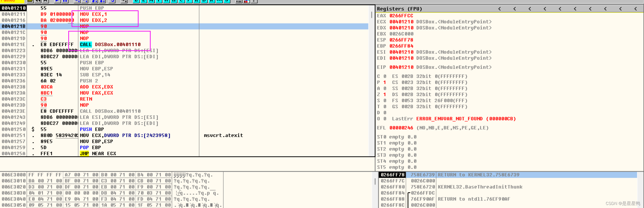644x208 pixels.
Task: Select the MOV EDX,2 instruction
Action: [x=93, y=20]
